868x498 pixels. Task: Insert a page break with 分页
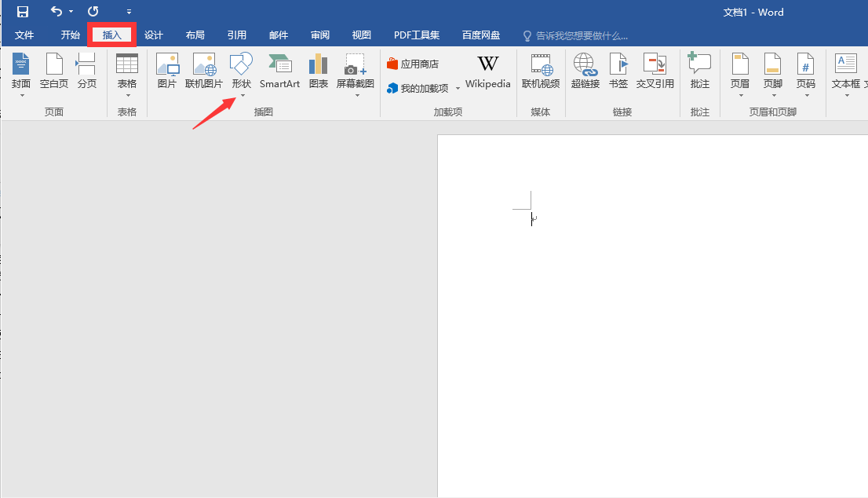(x=86, y=71)
